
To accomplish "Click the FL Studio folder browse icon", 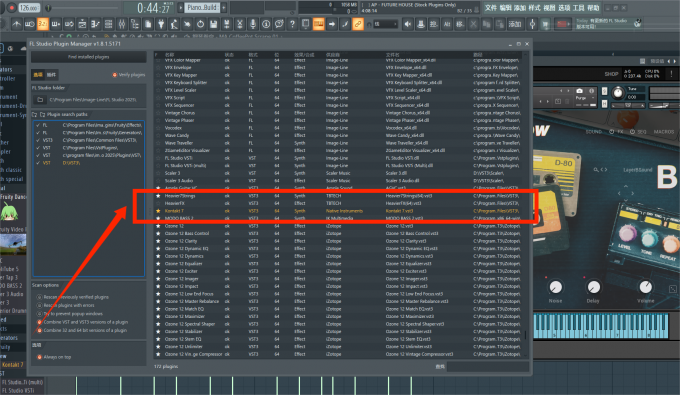I will tap(40, 100).
